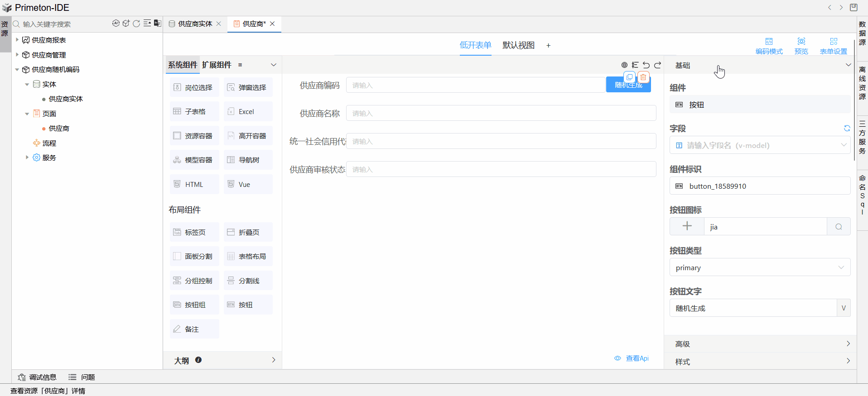Viewport: 868px width, 396px height.
Task: Open the 按钮类型 primary dropdown
Action: (760, 267)
